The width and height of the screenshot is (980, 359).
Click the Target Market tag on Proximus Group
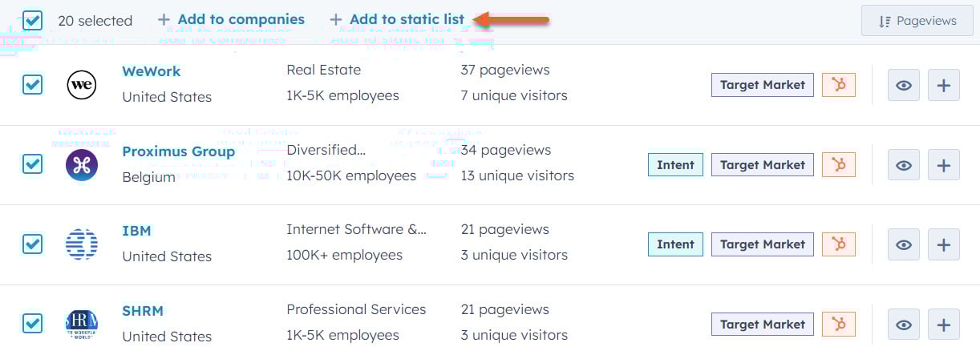click(x=763, y=165)
